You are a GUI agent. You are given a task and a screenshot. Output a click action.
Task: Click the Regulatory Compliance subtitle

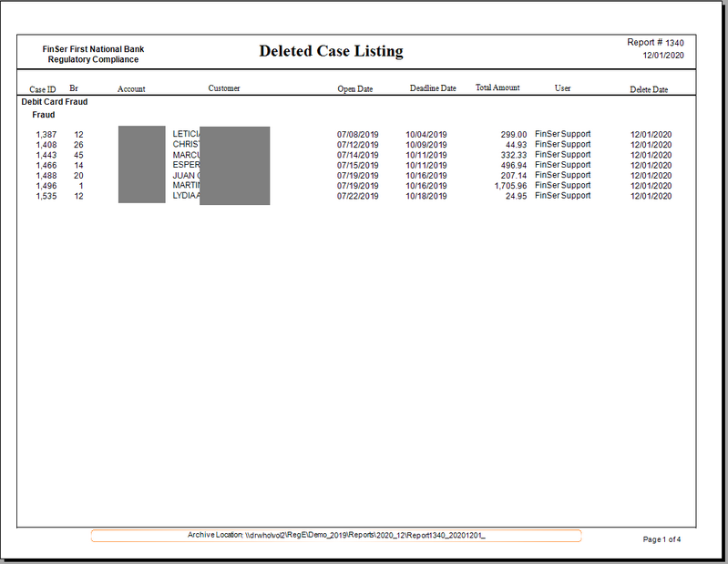click(93, 59)
